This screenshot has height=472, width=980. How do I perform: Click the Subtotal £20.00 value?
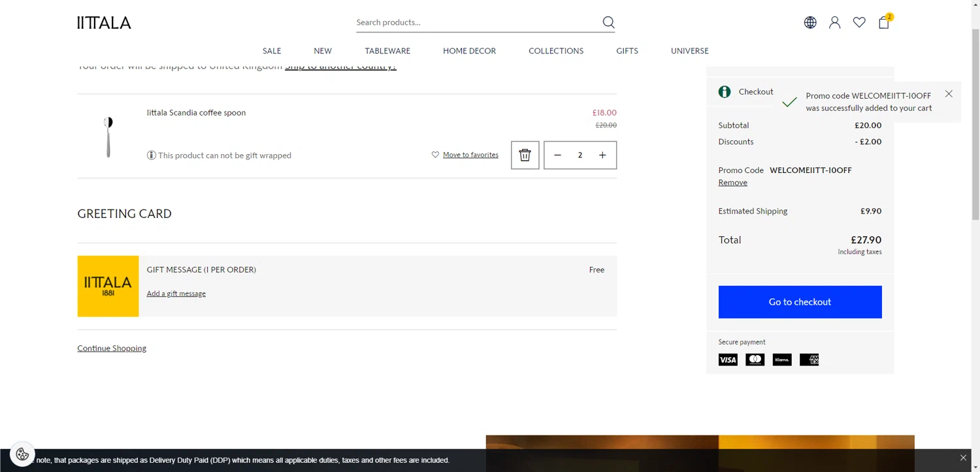click(x=868, y=125)
